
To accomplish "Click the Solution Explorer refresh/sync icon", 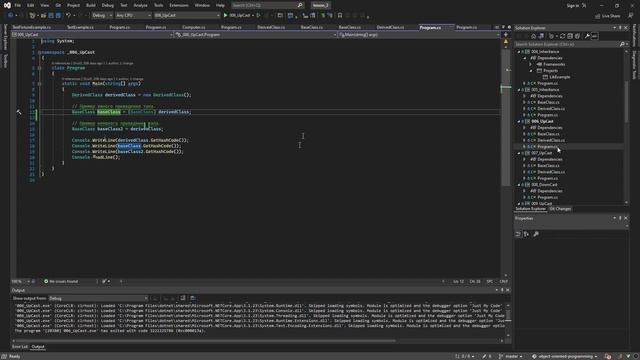I will [x=562, y=36].
